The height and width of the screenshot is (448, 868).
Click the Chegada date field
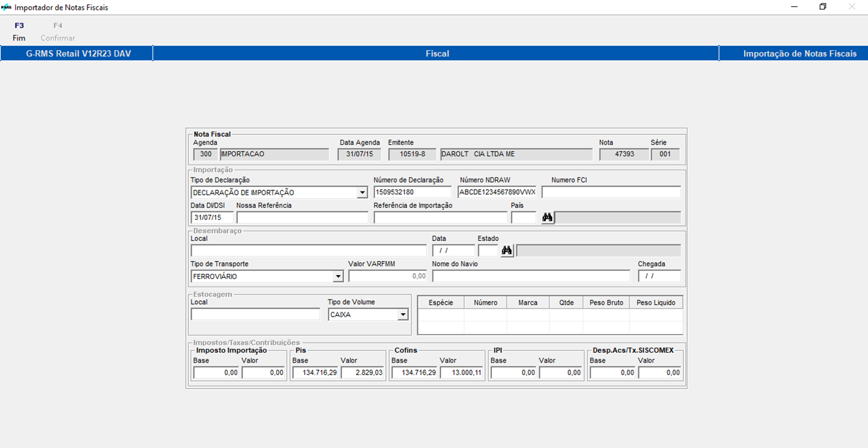tap(659, 276)
